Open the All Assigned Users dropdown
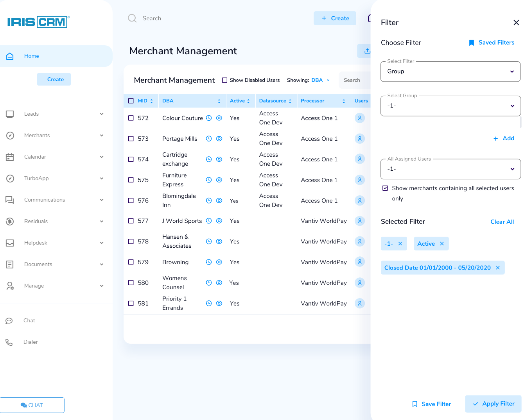Image resolution: width=524 pixels, height=420 pixels. click(x=450, y=169)
